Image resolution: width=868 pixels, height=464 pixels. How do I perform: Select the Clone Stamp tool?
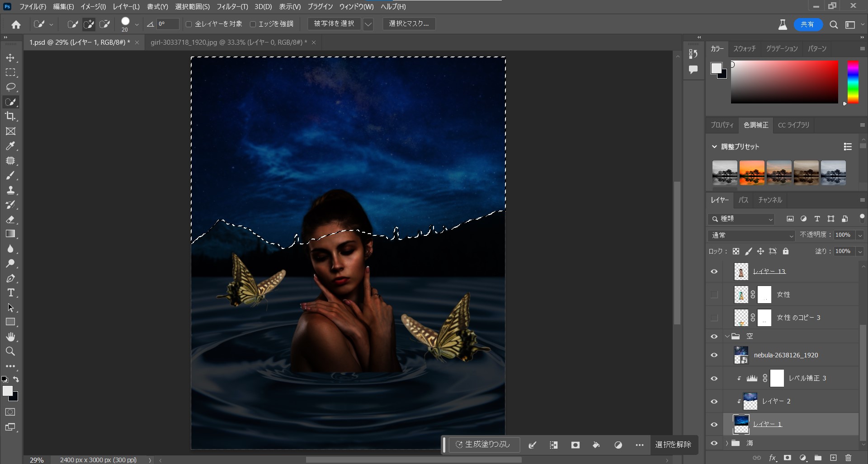pyautogui.click(x=10, y=190)
